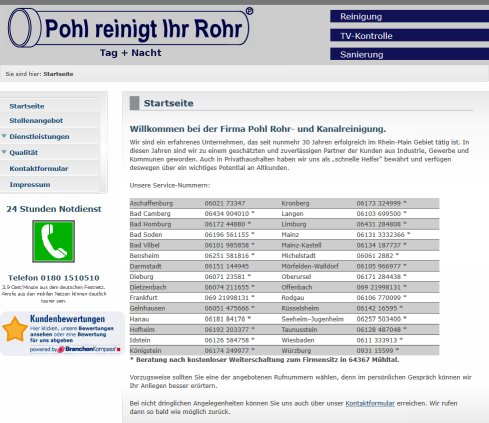Viewport: 489px width, 423px height.
Task: Open the Reinigung menu
Action: (409, 16)
